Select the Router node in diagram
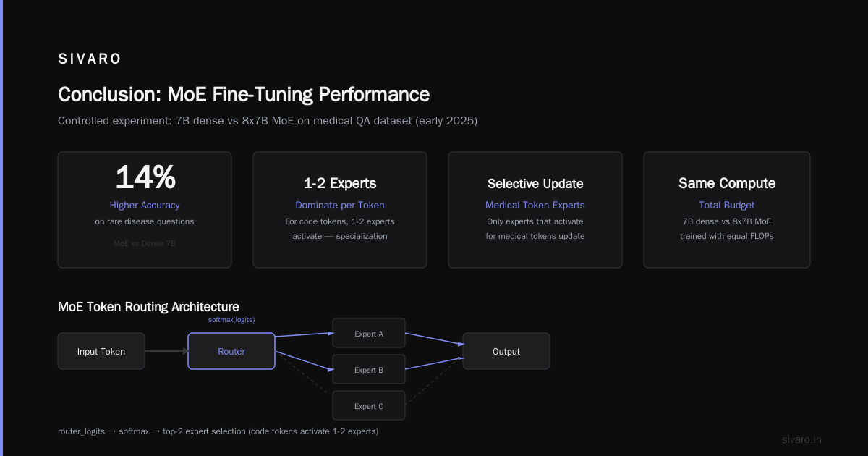 click(x=231, y=351)
